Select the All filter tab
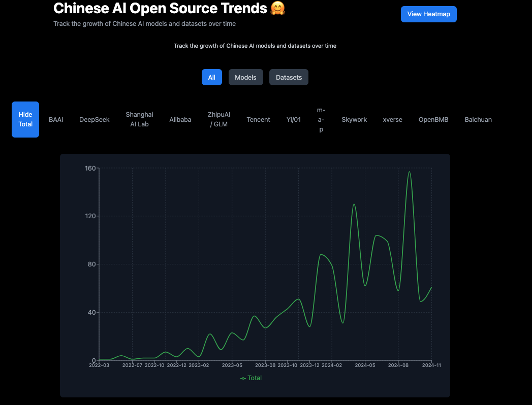This screenshot has width=532, height=405. [211, 78]
